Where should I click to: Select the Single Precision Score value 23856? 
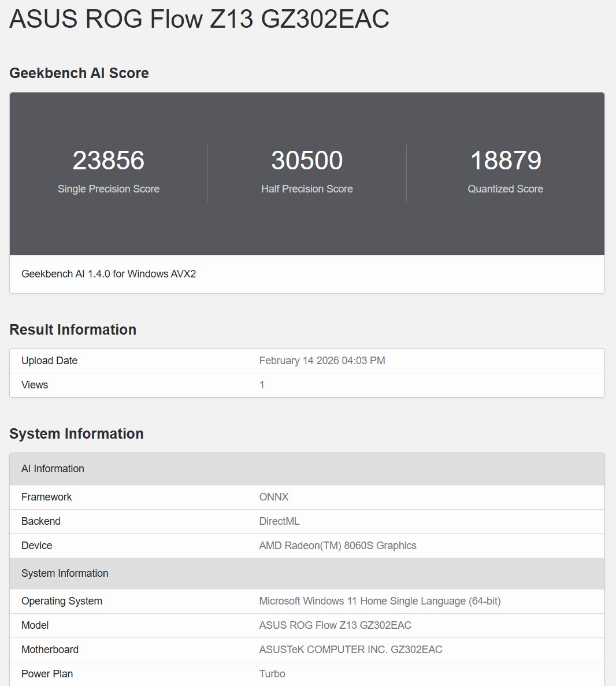[x=109, y=161]
